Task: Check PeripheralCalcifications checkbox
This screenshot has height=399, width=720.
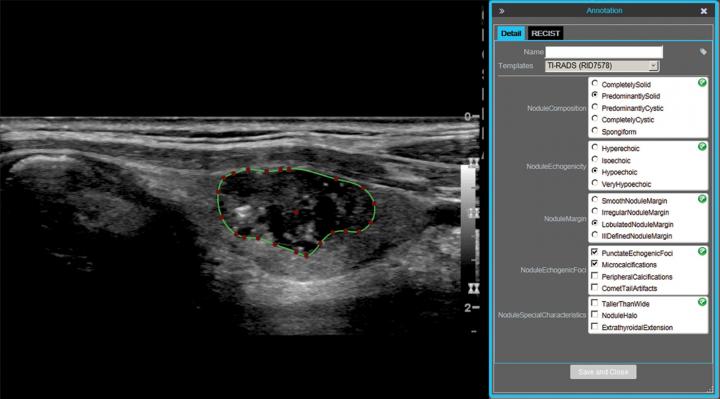Action: (595, 275)
